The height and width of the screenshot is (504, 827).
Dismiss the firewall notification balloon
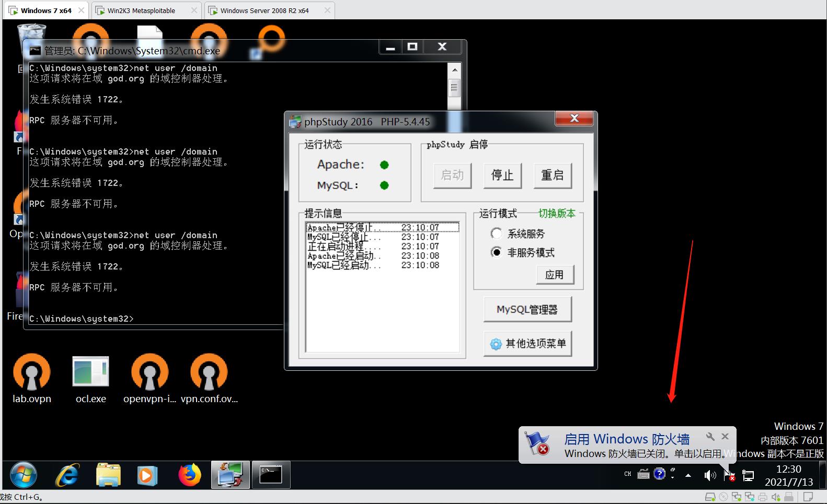[x=725, y=436]
